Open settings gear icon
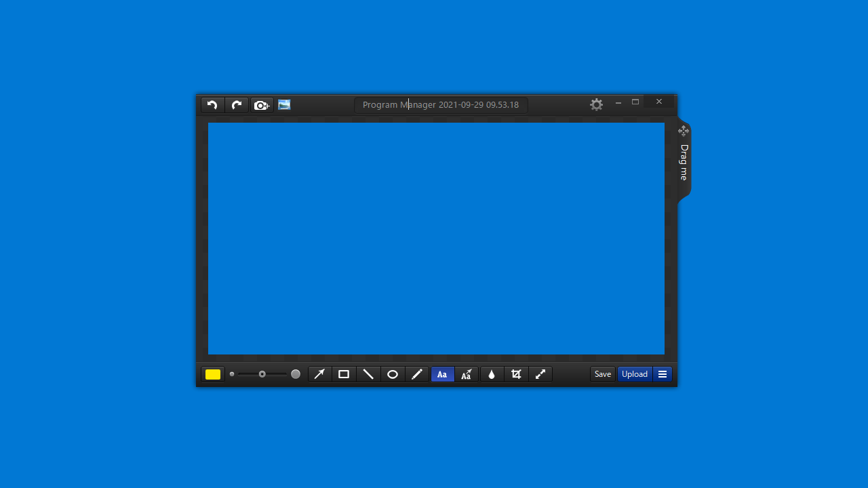The image size is (868, 488). click(x=596, y=104)
